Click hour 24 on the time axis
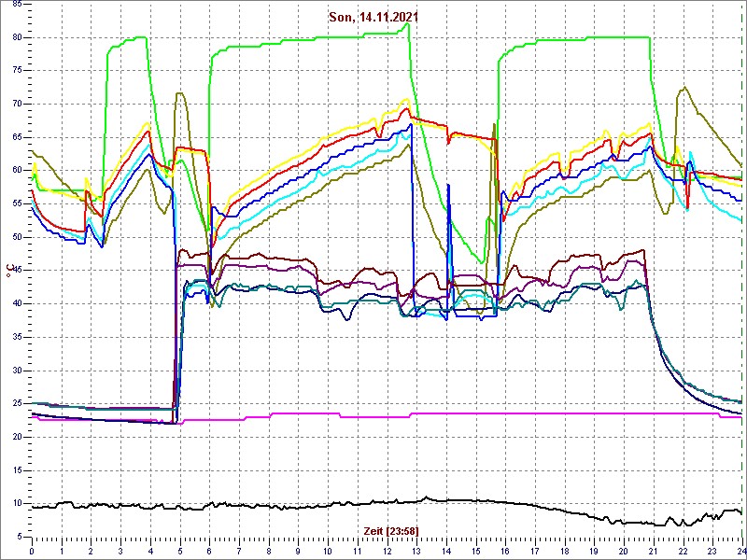 (x=741, y=549)
